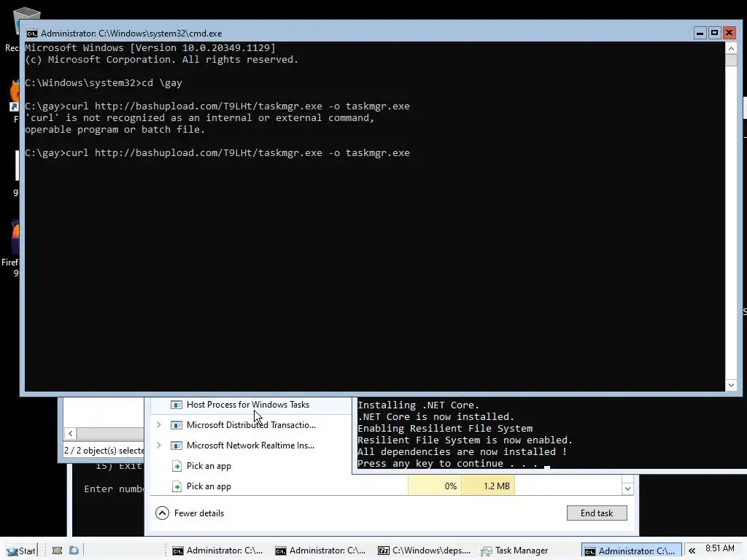The image size is (747, 560).
Task: Expand Microsoft Network Realtime Inspection process
Action: pos(159,446)
